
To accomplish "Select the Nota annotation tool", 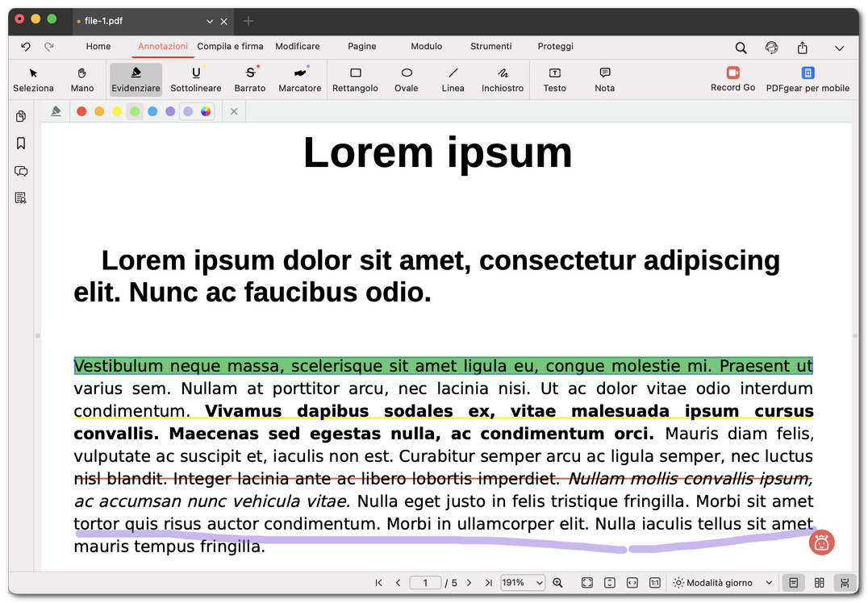I will (x=603, y=78).
